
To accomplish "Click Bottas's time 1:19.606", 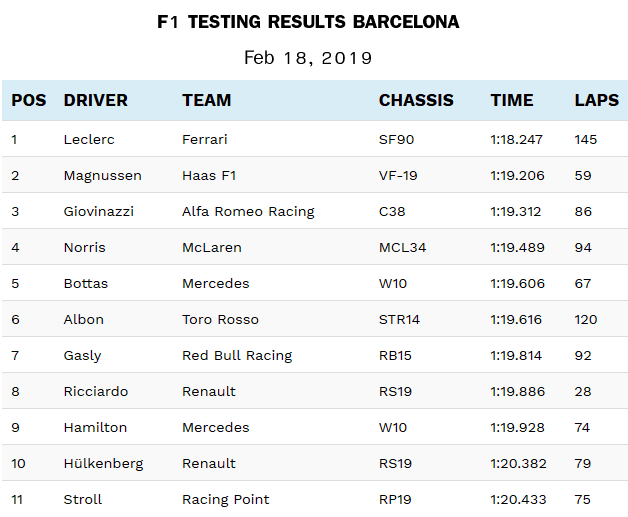I will coord(518,283).
